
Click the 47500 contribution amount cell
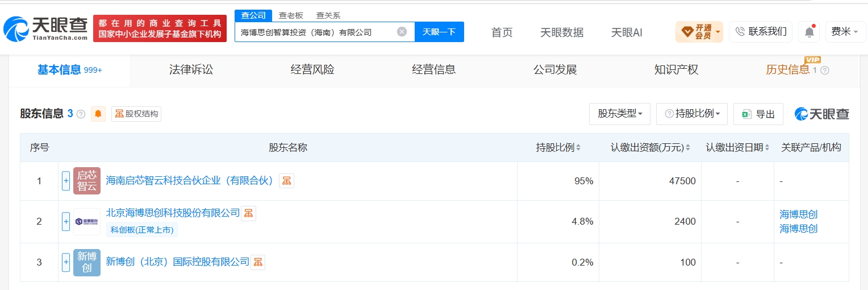(650, 181)
